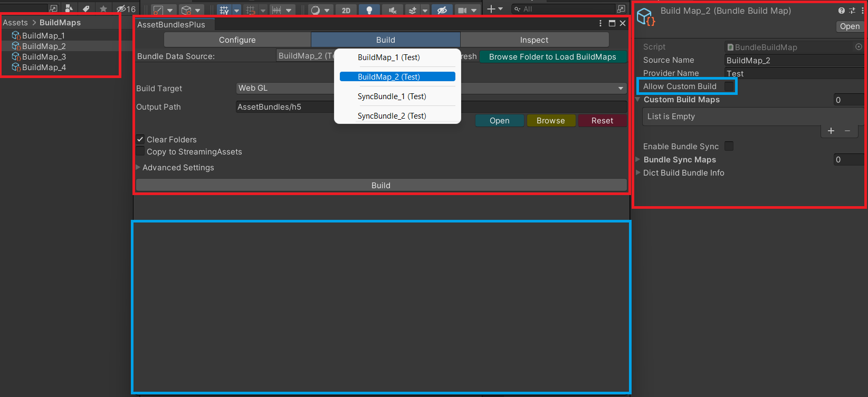The height and width of the screenshot is (397, 868).
Task: Toggle scene lighting bulb
Action: click(369, 10)
